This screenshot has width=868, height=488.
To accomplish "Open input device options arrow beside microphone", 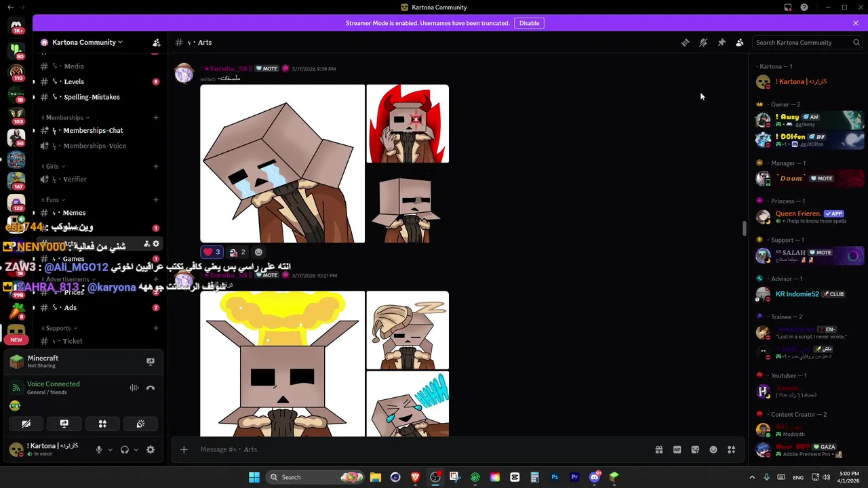I will (x=110, y=449).
